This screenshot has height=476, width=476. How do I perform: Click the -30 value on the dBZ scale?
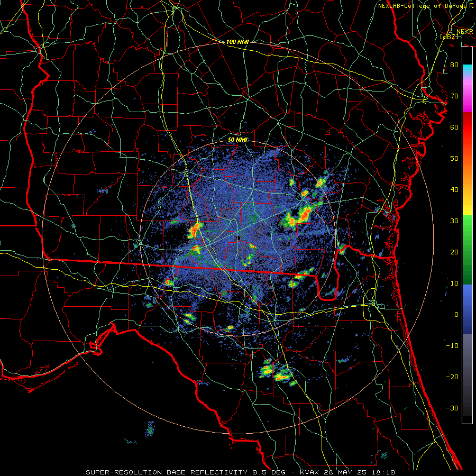click(452, 408)
